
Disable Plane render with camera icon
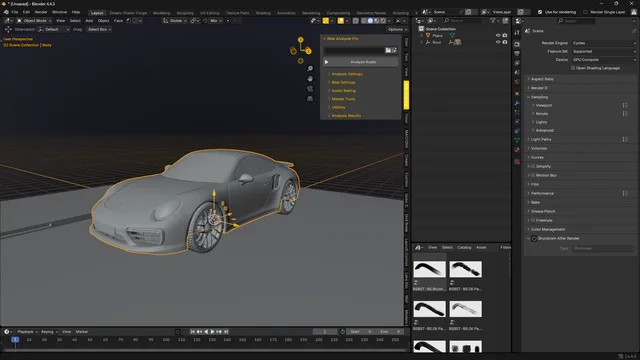[x=505, y=36]
